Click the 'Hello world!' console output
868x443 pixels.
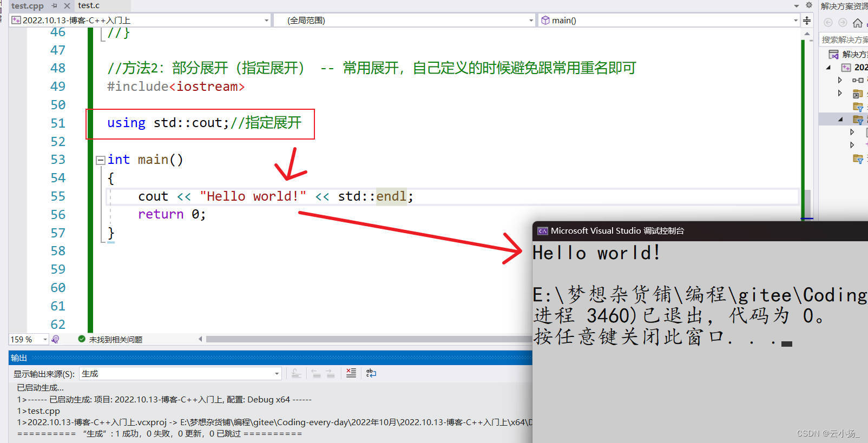[x=596, y=253]
